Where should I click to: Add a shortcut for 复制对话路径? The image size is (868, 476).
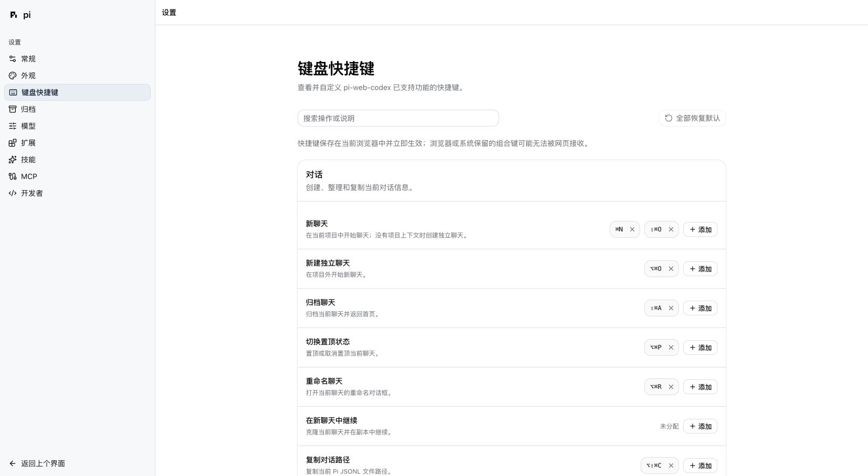(x=700, y=466)
